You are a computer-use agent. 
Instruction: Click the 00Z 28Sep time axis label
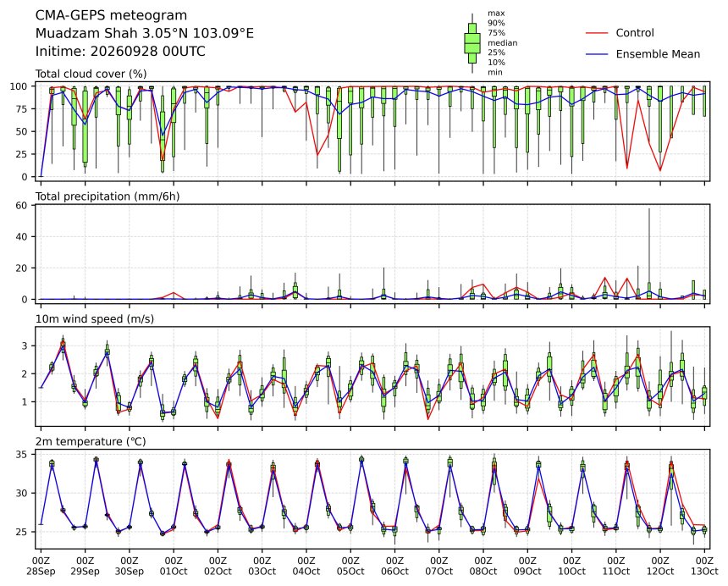tap(41, 566)
